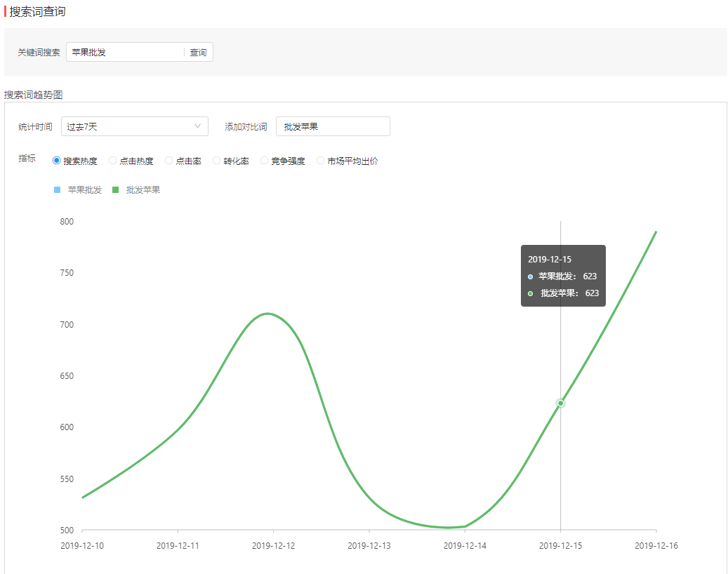The height and width of the screenshot is (574, 728).
Task: Click the 统计时间 label
Action: point(35,126)
